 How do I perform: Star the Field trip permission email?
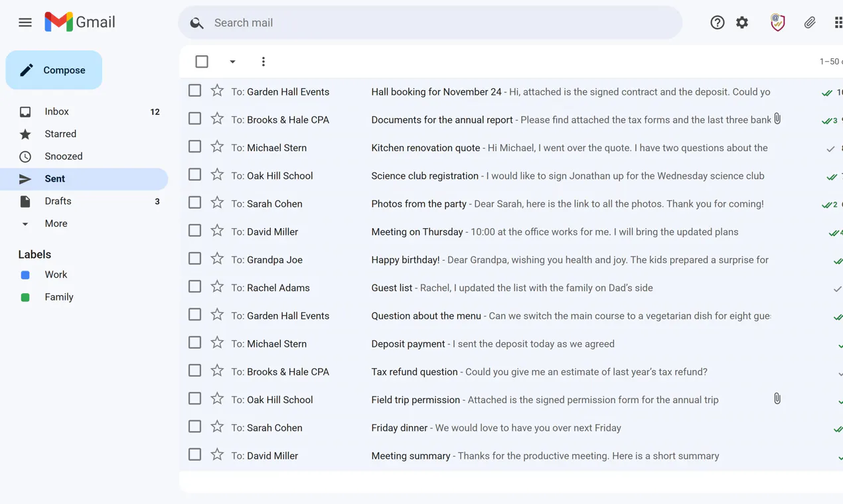217,399
